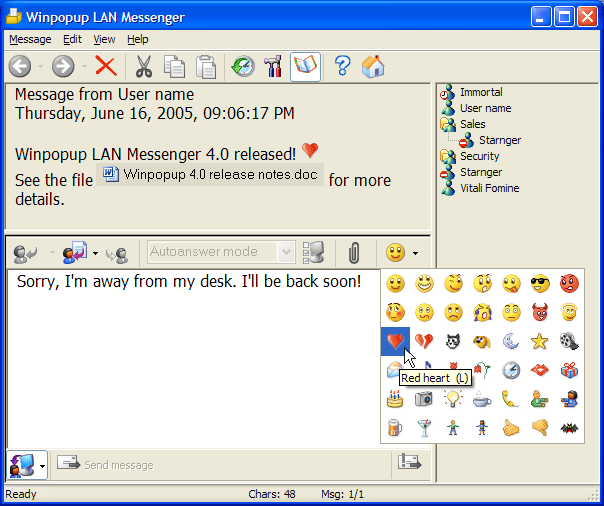Insert the cat face emoticon

[453, 341]
